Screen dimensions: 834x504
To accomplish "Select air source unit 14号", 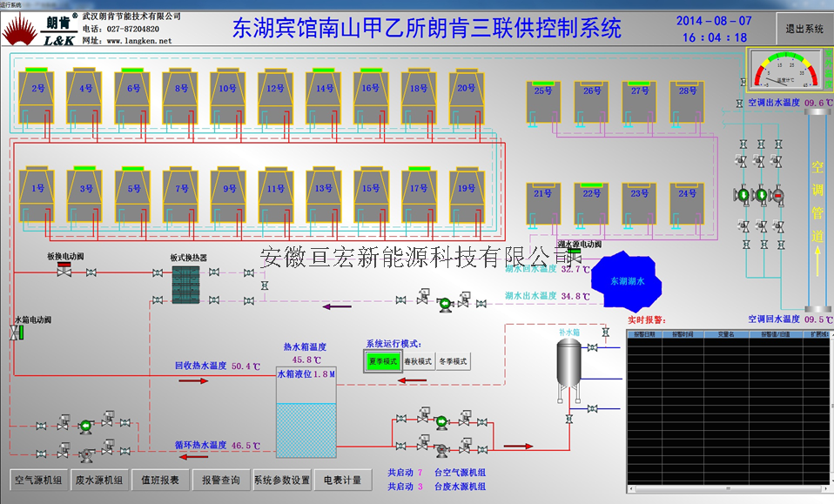I will pyautogui.click(x=323, y=96).
